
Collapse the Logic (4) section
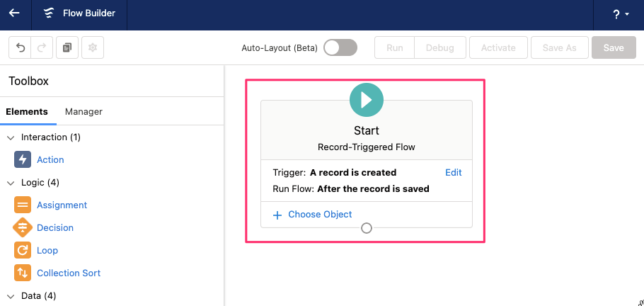(11, 183)
